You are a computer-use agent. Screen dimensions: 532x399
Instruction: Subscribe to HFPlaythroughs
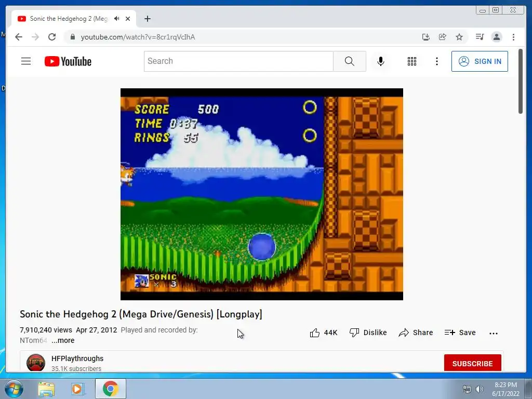472,363
